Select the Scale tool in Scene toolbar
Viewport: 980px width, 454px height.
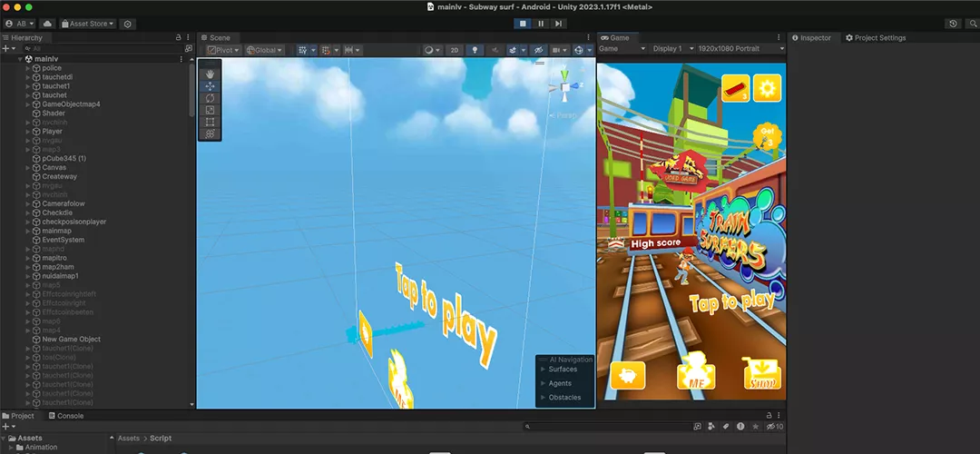210,110
